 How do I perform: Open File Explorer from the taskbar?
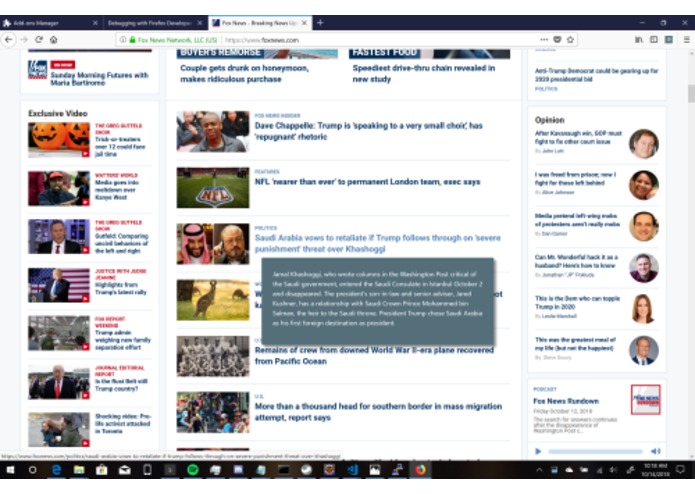pos(79,470)
